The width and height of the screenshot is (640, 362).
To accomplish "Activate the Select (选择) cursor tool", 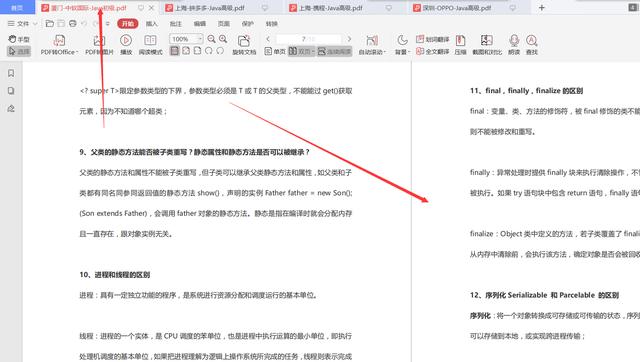I will click(19, 51).
